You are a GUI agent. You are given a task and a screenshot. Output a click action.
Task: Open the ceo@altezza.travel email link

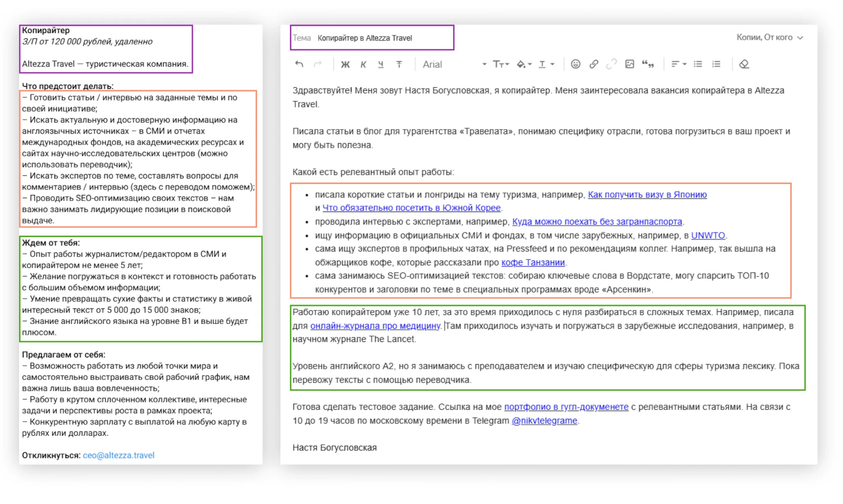point(119,455)
